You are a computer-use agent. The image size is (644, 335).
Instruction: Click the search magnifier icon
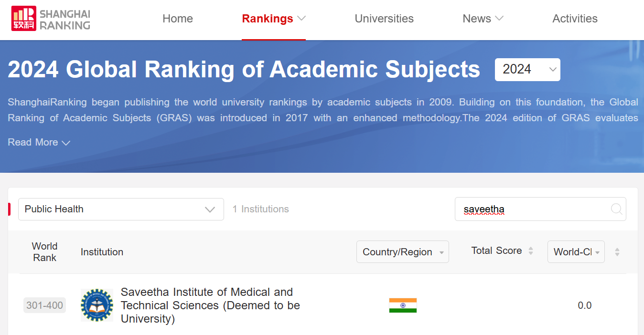[616, 209]
